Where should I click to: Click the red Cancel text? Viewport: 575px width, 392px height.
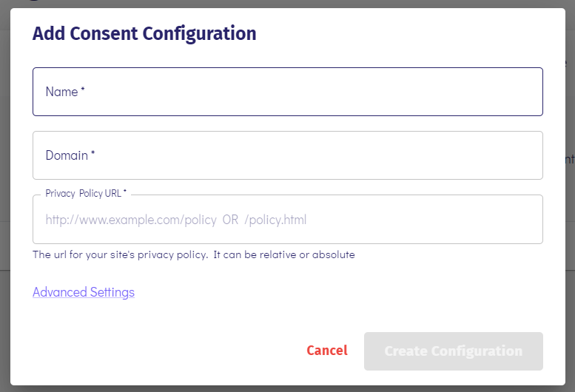coord(327,351)
